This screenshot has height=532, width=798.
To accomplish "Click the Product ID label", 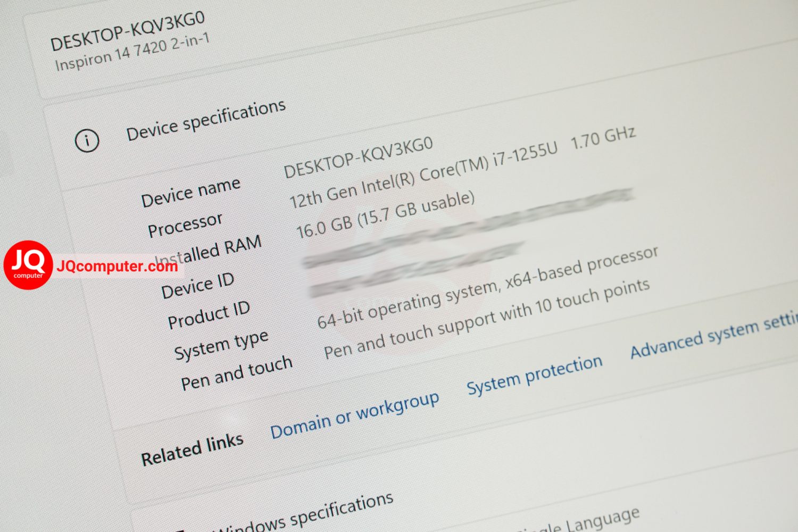I will (209, 315).
